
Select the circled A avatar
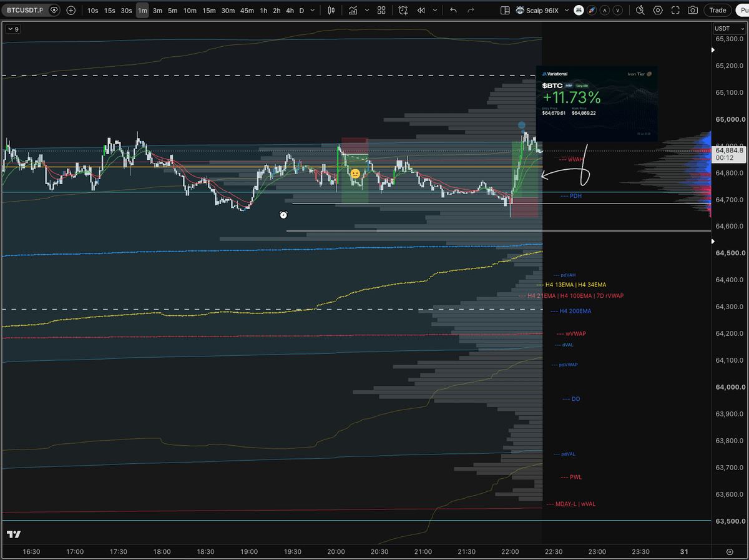point(605,10)
